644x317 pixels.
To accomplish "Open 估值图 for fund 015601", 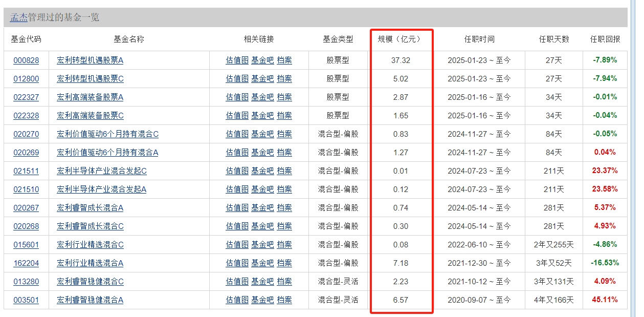I will pos(237,245).
